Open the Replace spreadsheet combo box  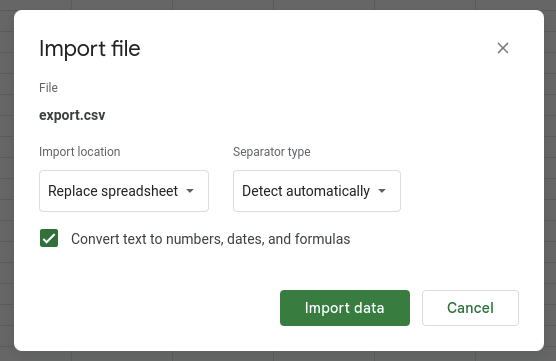click(124, 191)
